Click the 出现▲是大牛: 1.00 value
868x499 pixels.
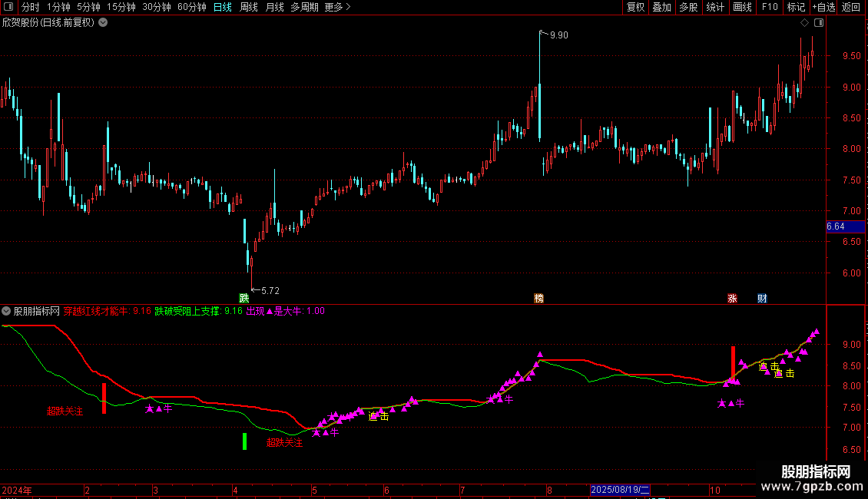[x=286, y=311]
